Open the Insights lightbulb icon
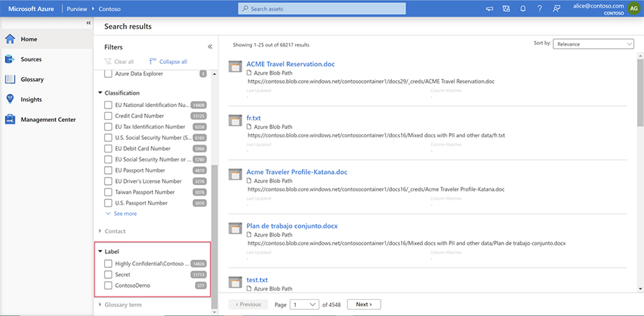This screenshot has width=644, height=316. click(x=10, y=100)
